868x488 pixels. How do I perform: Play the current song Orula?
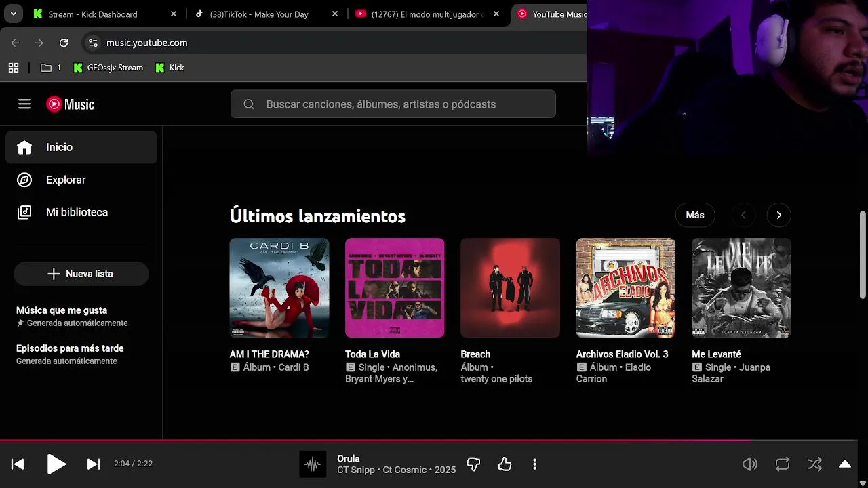tap(56, 464)
